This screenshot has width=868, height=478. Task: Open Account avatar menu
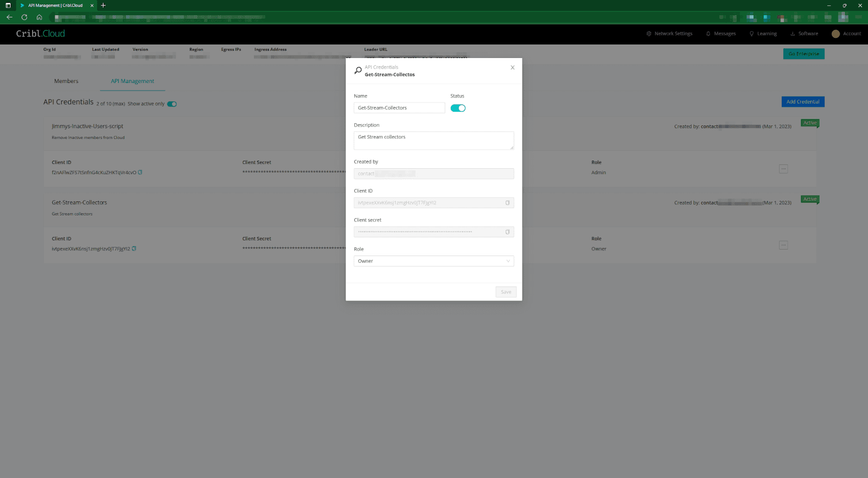835,34
